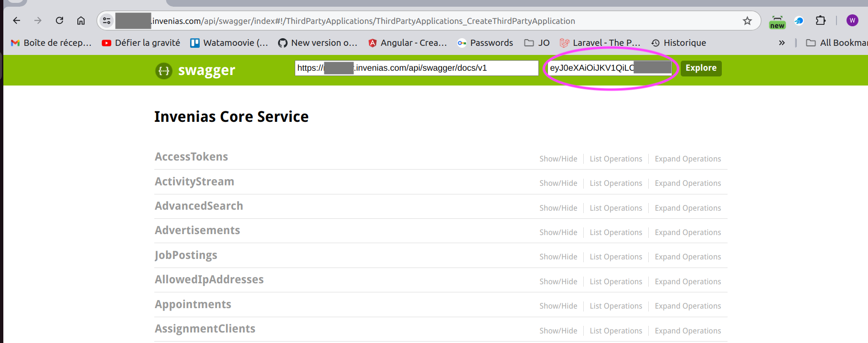The image size is (868, 343).
Task: Open the W profile avatar
Action: (852, 21)
